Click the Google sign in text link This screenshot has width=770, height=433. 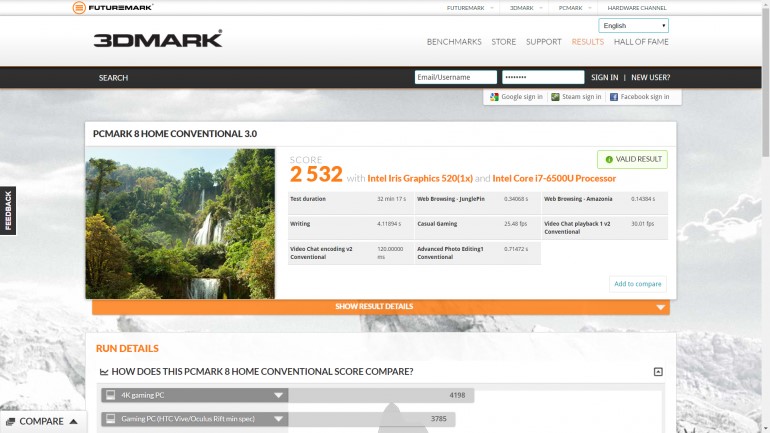pos(522,97)
